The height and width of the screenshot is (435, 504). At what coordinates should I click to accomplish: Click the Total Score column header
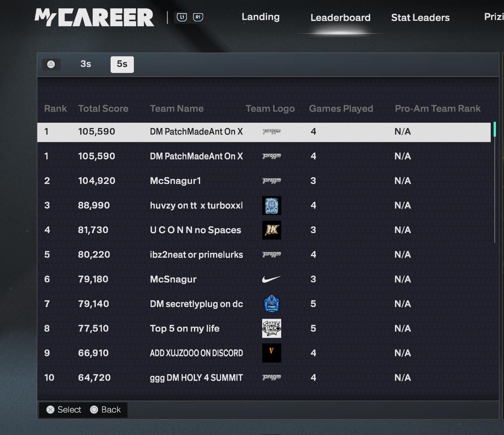tap(103, 108)
